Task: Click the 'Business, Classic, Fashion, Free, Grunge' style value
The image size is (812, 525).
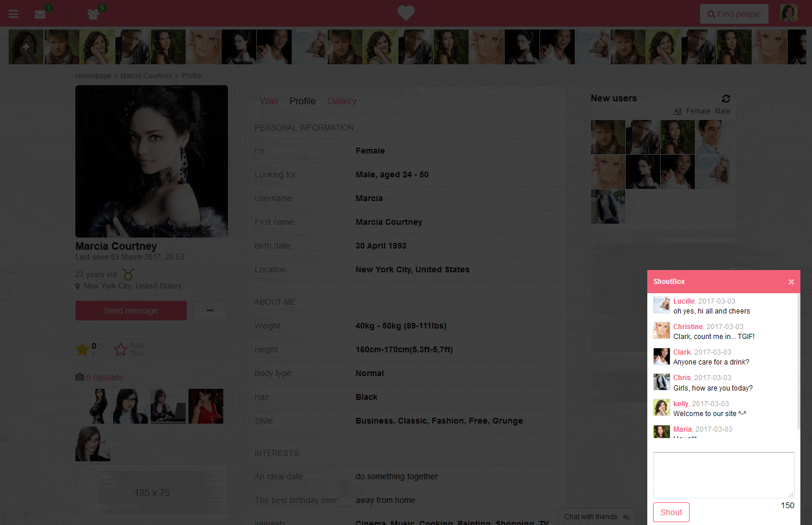Action: tap(439, 421)
